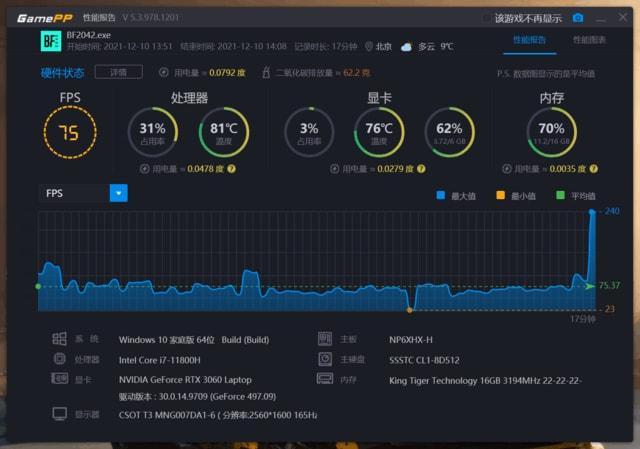Open the FPS chart metric dropdown arrow
This screenshot has height=449, width=640.
tap(119, 193)
